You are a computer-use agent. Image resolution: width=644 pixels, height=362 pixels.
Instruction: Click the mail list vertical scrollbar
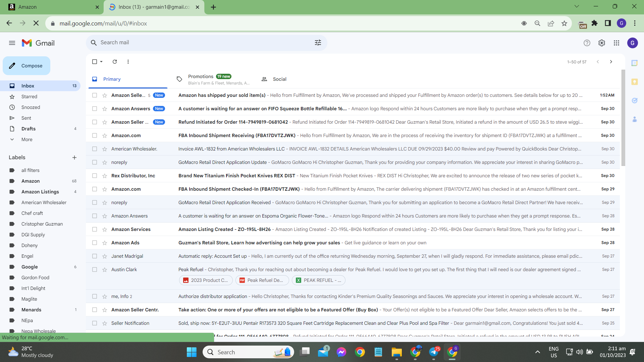pos(623,118)
